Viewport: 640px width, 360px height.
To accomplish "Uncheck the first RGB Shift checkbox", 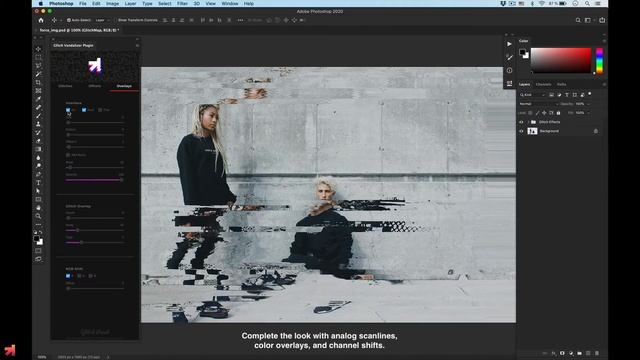I will click(68, 276).
